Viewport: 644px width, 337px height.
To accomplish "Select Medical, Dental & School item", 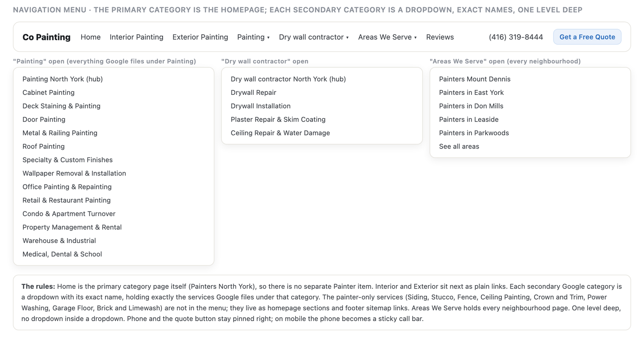I will pos(62,254).
